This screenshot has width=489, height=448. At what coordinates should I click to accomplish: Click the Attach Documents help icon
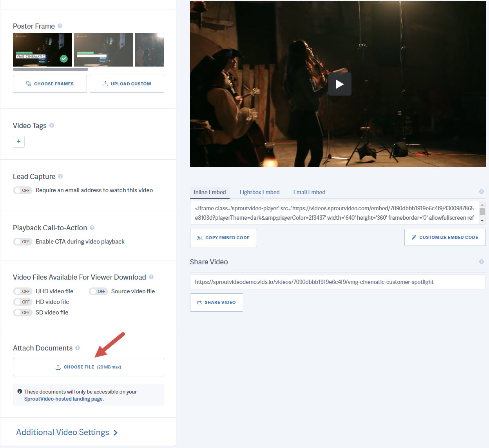(x=78, y=348)
